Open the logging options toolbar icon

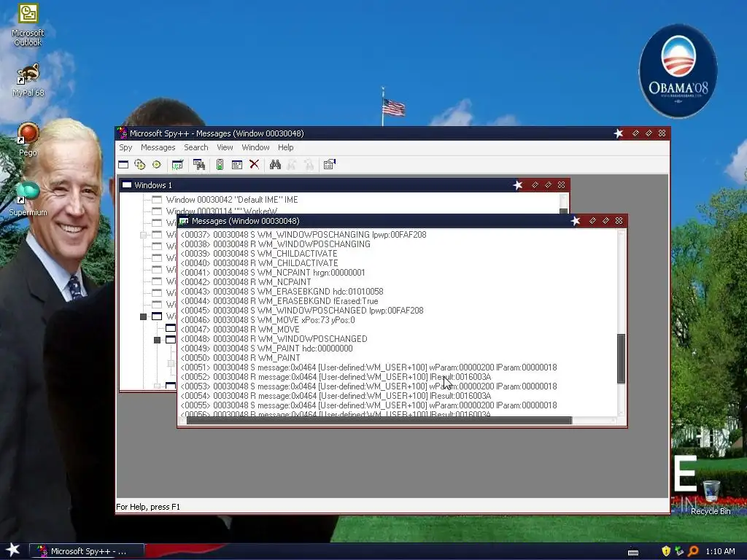(x=237, y=165)
